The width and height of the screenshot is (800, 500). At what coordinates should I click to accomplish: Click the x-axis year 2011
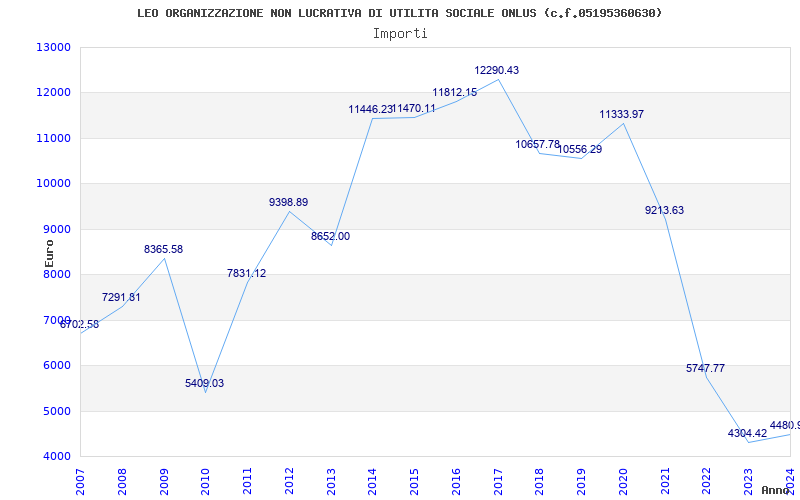pos(247,481)
